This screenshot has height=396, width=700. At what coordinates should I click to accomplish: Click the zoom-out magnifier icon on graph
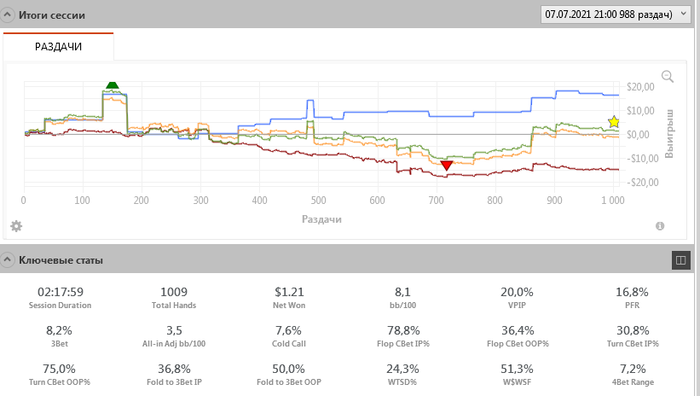667,76
